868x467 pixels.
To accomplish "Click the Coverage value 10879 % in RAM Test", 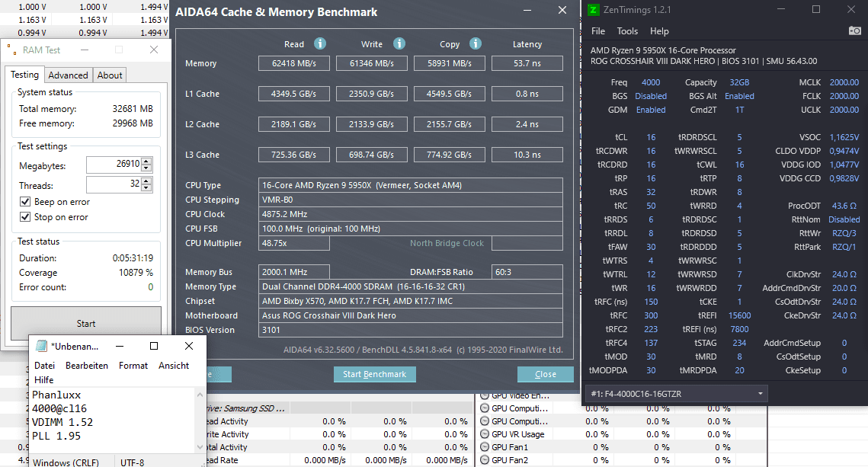I will coord(136,272).
